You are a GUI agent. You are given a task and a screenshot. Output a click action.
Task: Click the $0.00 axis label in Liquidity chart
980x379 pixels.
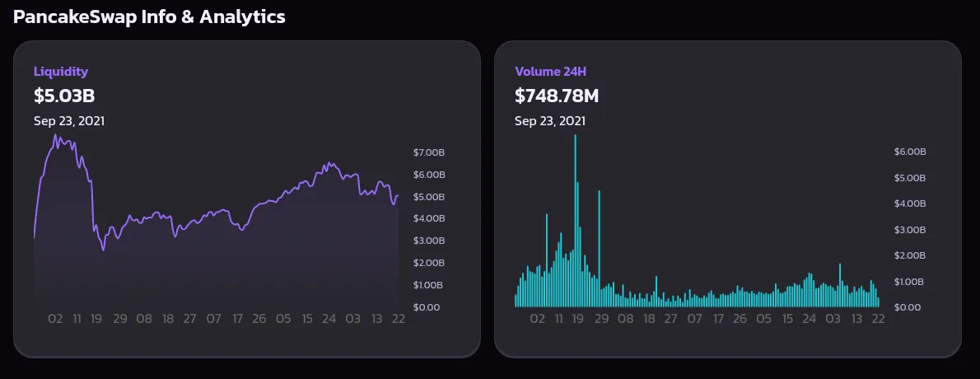[x=427, y=307]
